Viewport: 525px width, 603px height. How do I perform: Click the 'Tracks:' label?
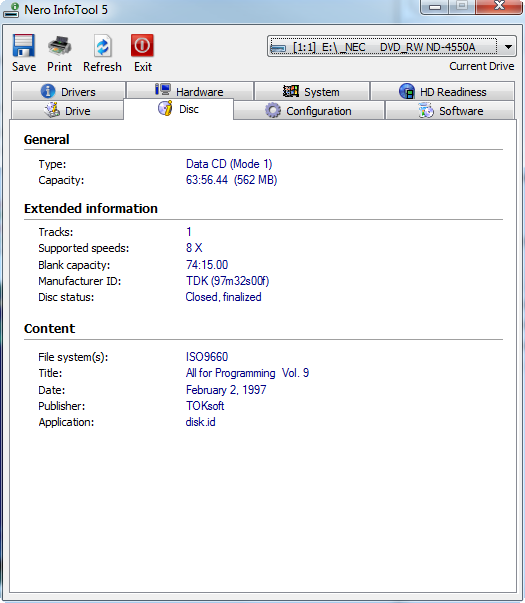click(x=56, y=232)
